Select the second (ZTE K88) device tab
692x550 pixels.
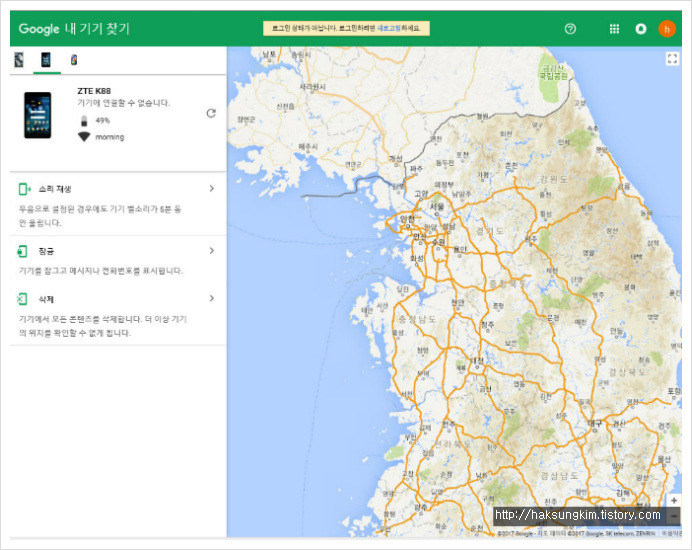click(46, 60)
